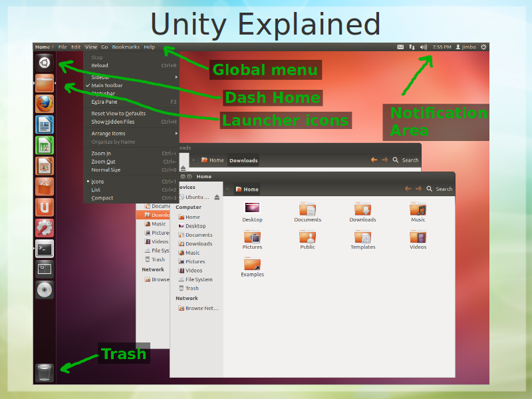Click Search in the Home window toolbar
532x399 pixels.
pyautogui.click(x=440, y=189)
